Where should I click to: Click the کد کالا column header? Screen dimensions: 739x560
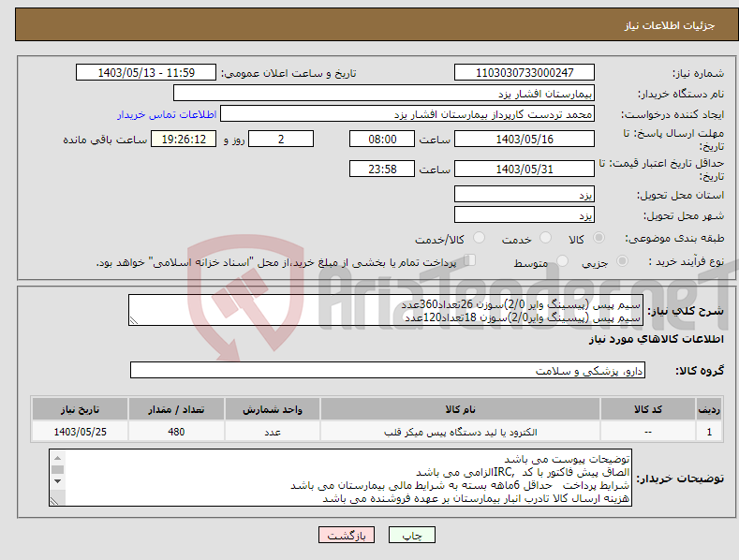pos(648,409)
